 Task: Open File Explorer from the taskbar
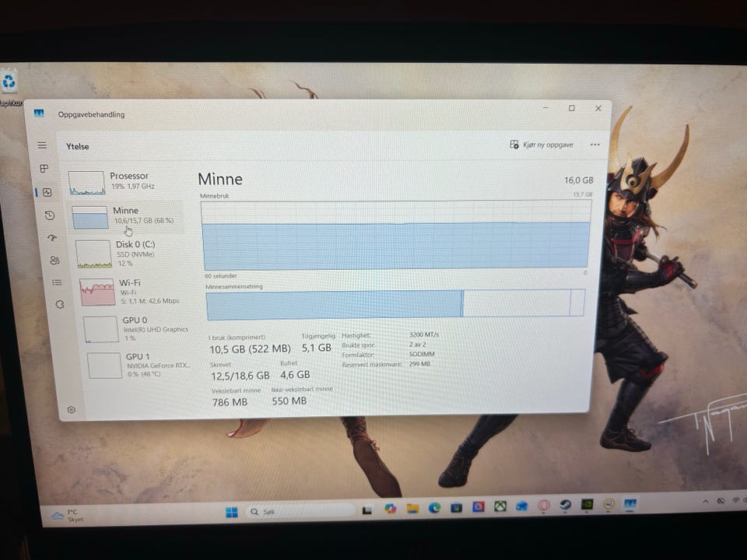coord(412,509)
